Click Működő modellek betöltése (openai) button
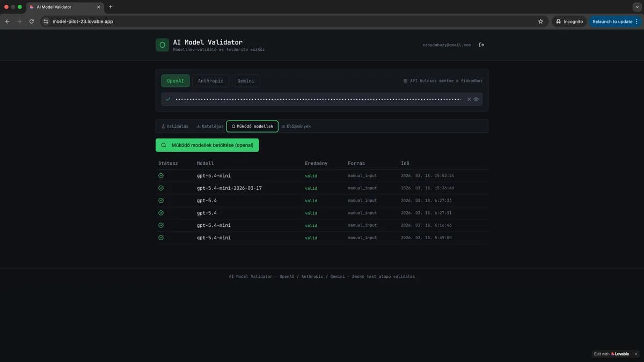 [x=207, y=145]
